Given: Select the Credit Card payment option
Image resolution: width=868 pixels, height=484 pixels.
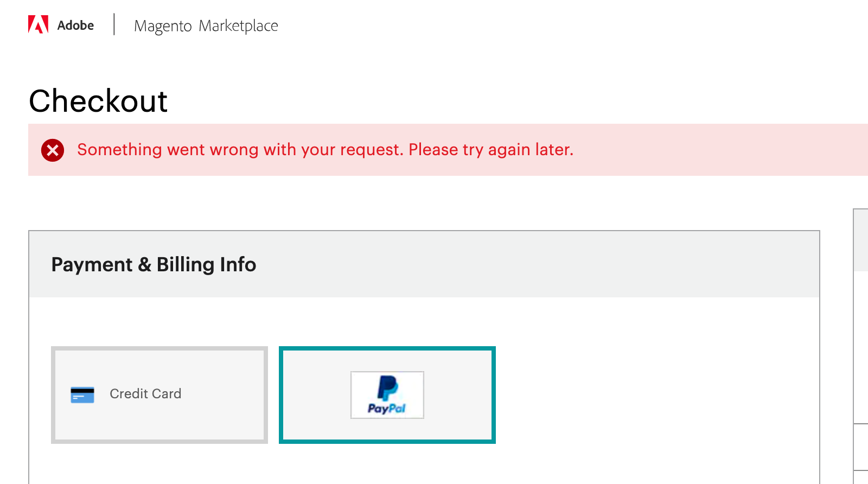Looking at the screenshot, I should 158,394.
